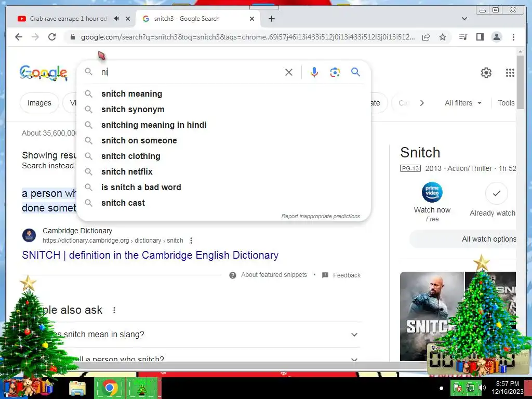
Task: Open Chrome media control icon
Action: click(x=463, y=37)
